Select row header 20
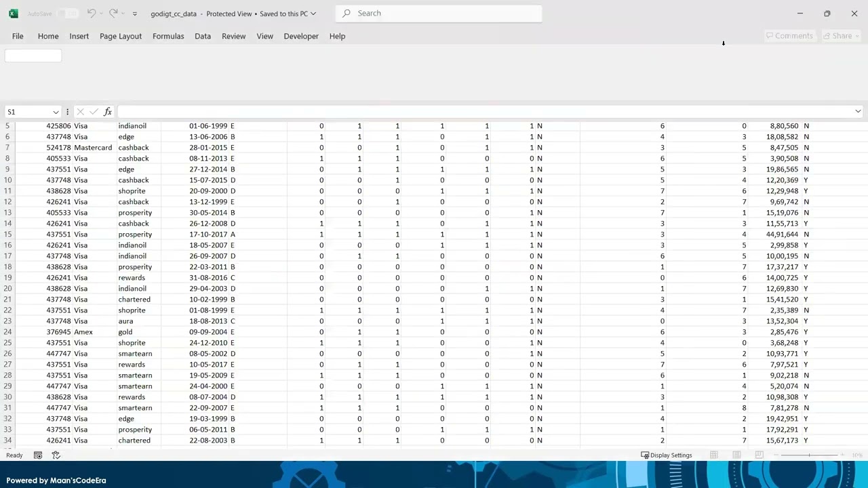 [x=7, y=289]
